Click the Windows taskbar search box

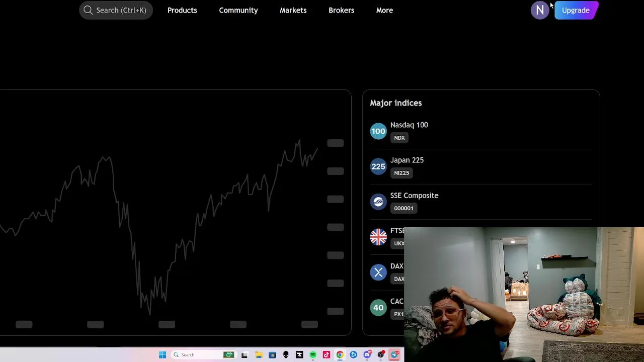(x=204, y=354)
